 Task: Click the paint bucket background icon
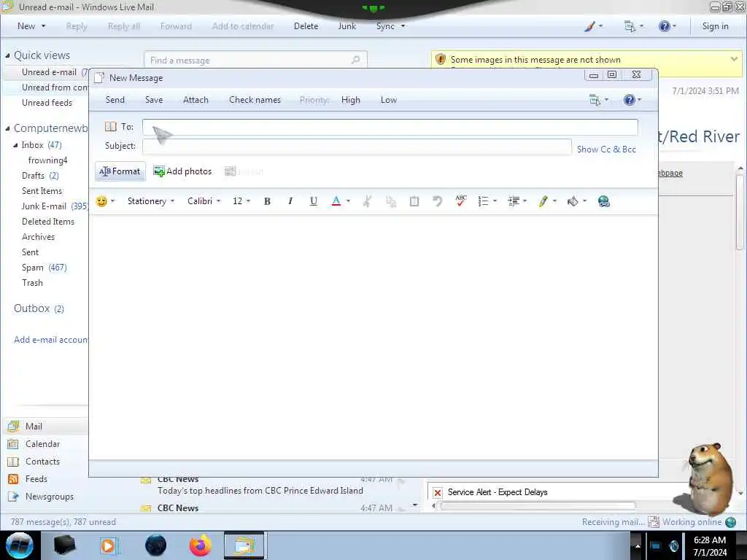pos(573,201)
